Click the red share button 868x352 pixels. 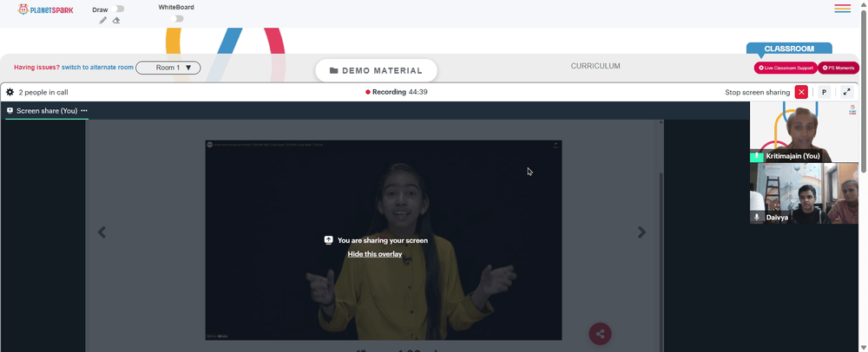click(600, 333)
